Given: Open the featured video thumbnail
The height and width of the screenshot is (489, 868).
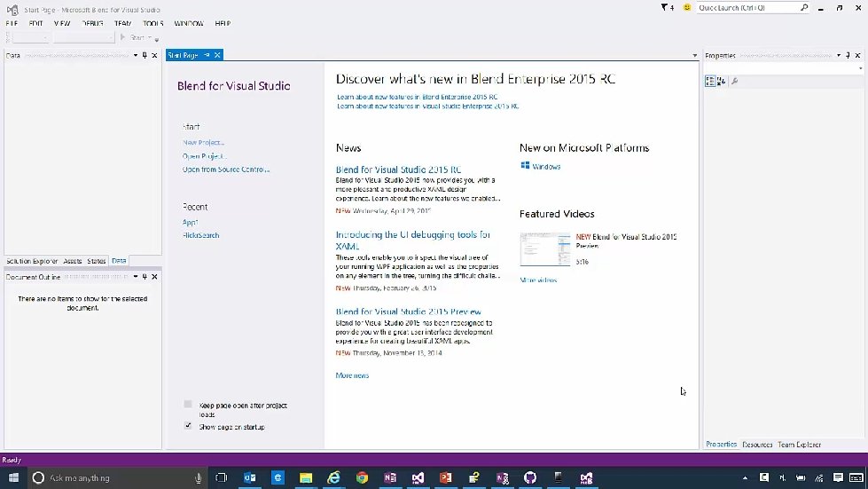Looking at the screenshot, I should 545,249.
